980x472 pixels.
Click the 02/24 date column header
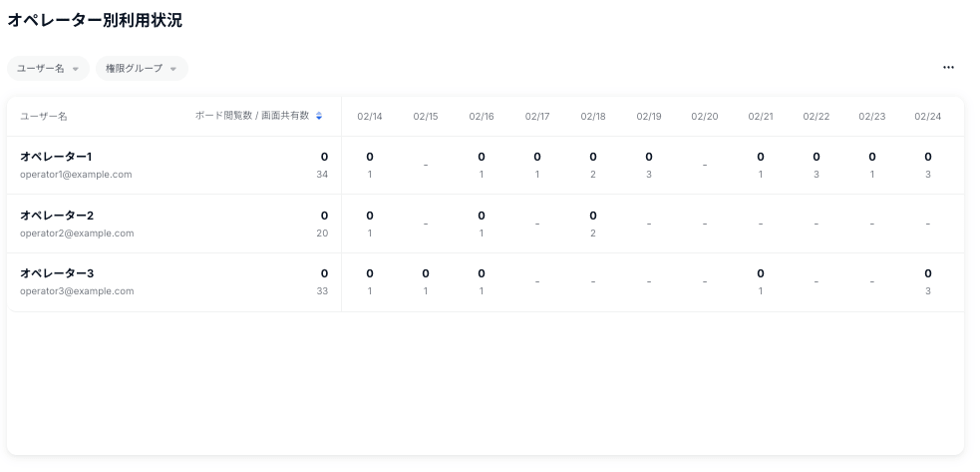(x=927, y=117)
